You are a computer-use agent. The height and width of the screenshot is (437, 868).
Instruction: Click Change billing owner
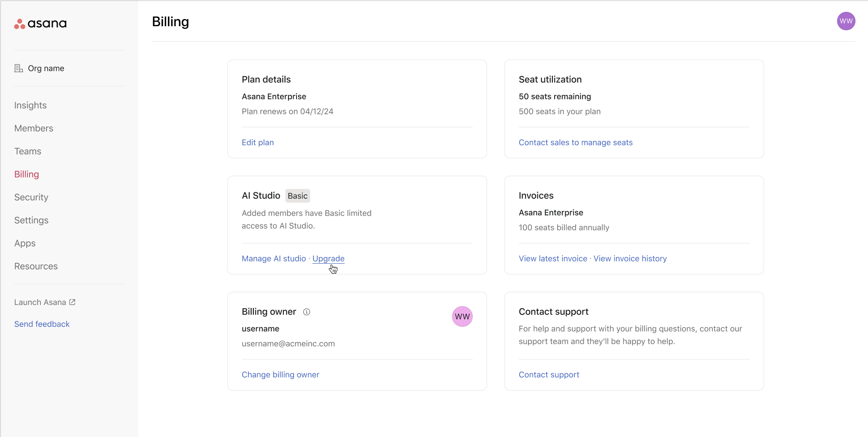point(280,375)
